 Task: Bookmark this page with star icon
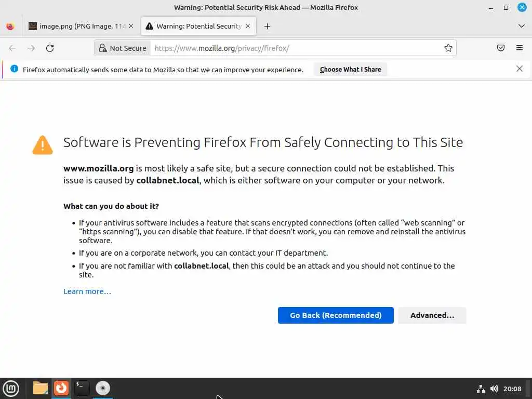click(x=448, y=48)
